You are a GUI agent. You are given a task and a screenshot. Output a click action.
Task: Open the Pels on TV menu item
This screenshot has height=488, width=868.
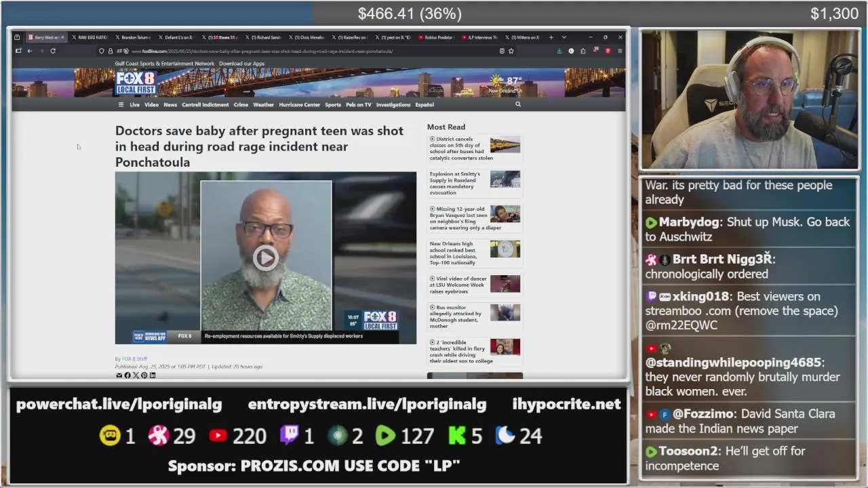(x=359, y=105)
